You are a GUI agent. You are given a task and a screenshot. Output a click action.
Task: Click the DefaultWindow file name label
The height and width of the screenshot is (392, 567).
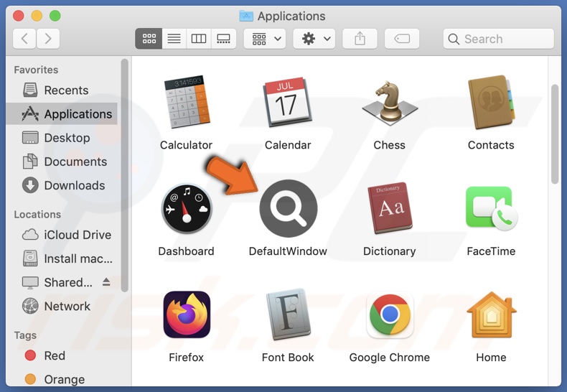pyautogui.click(x=288, y=251)
